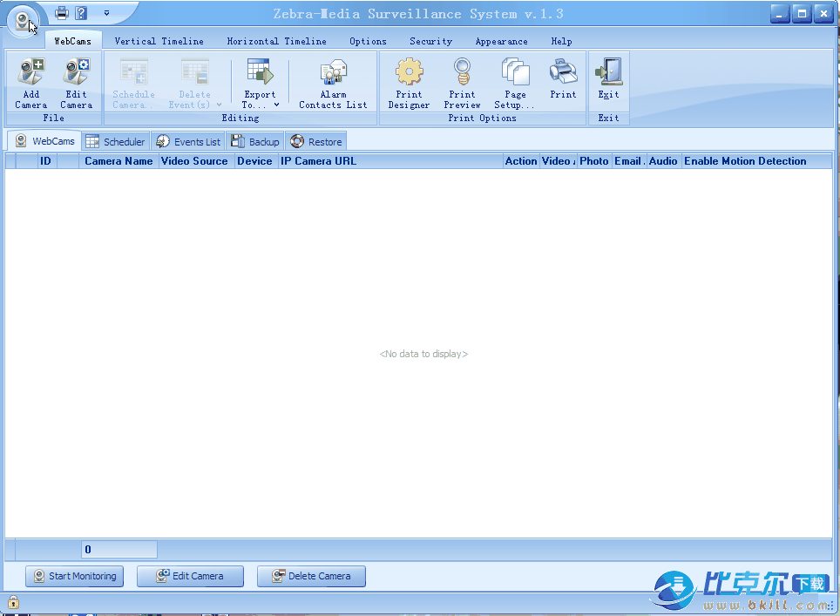Screen dimensions: 840x616
Task: Click the Edit Camera ribbon icon
Action: [76, 83]
